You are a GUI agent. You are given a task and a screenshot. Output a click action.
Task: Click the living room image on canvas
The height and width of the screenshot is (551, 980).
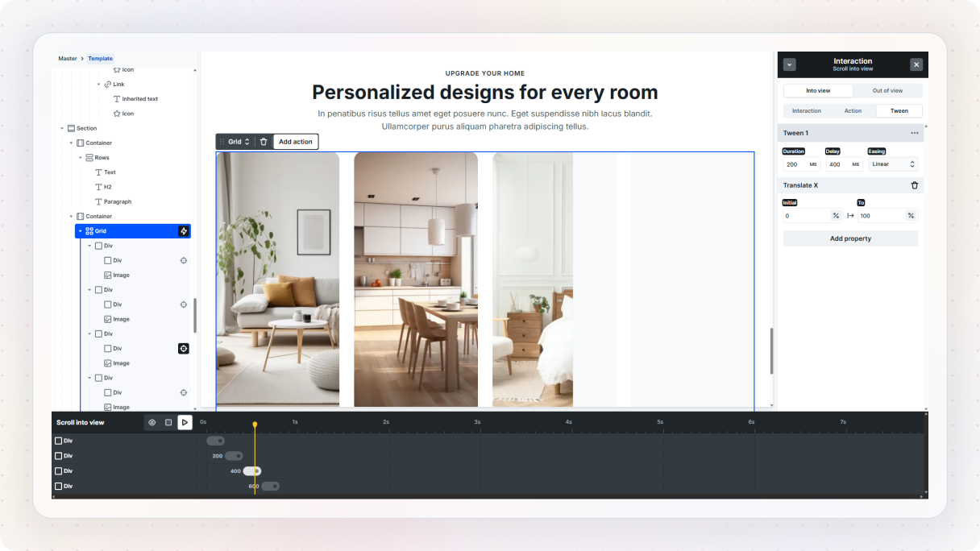[x=278, y=279]
